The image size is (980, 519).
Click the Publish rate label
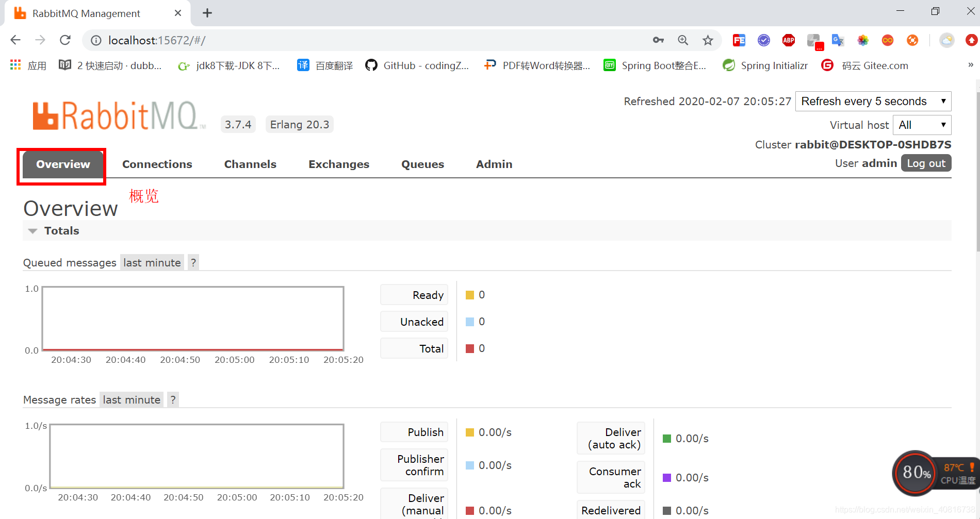414,432
